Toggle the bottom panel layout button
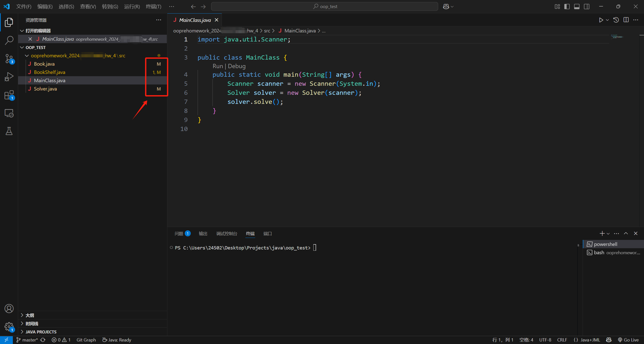This screenshot has width=644, height=344. 577,7
